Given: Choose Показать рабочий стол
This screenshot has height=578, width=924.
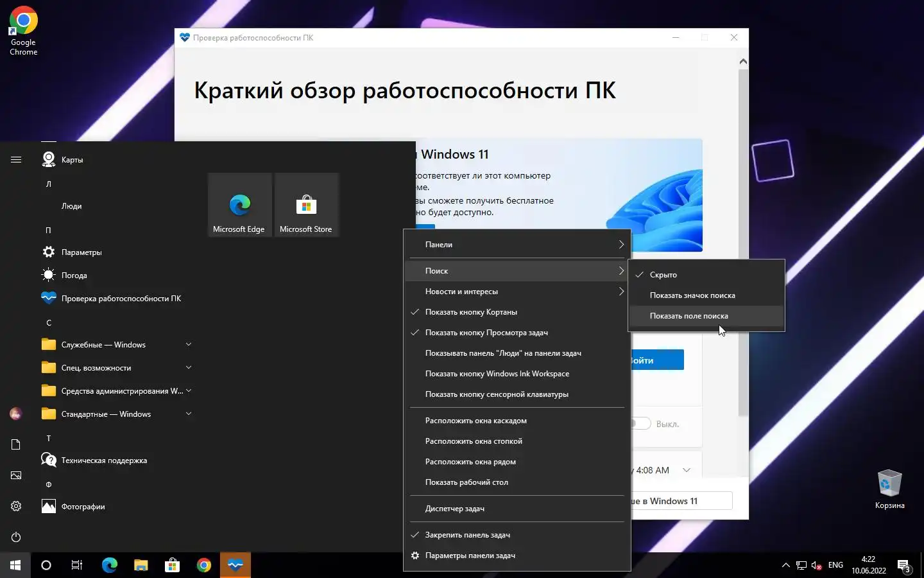Looking at the screenshot, I should (517, 482).
